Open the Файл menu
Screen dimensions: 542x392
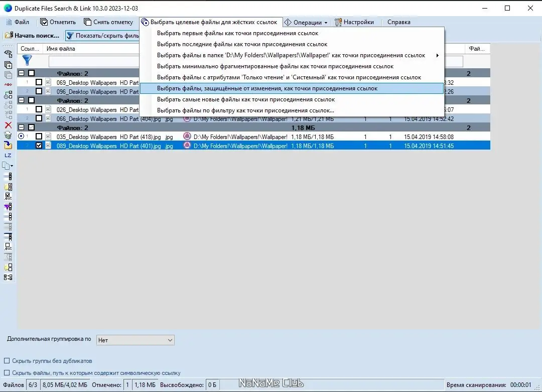coord(18,22)
